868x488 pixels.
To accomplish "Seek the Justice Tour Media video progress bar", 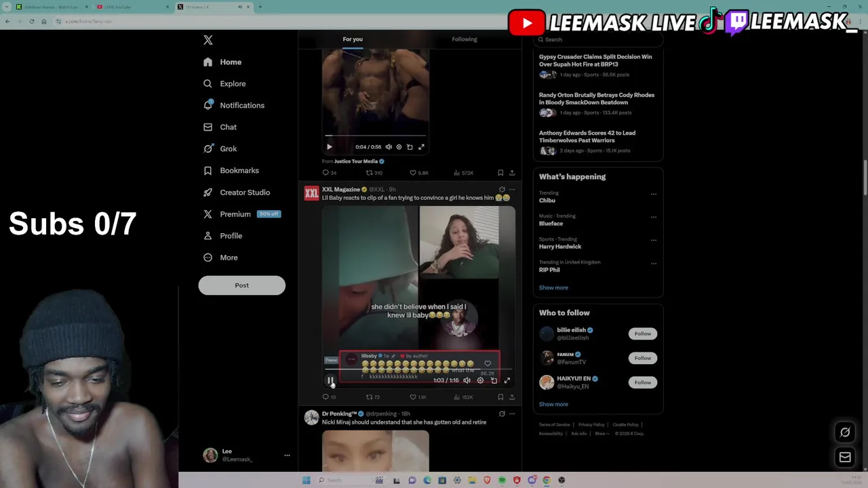I will [x=375, y=136].
